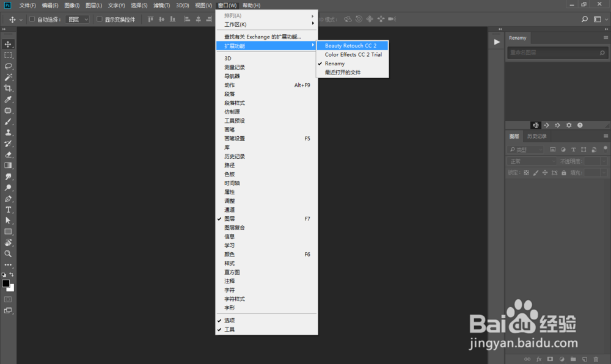Image resolution: width=611 pixels, height=364 pixels.
Task: Open 通道 panel entry
Action: (x=266, y=210)
